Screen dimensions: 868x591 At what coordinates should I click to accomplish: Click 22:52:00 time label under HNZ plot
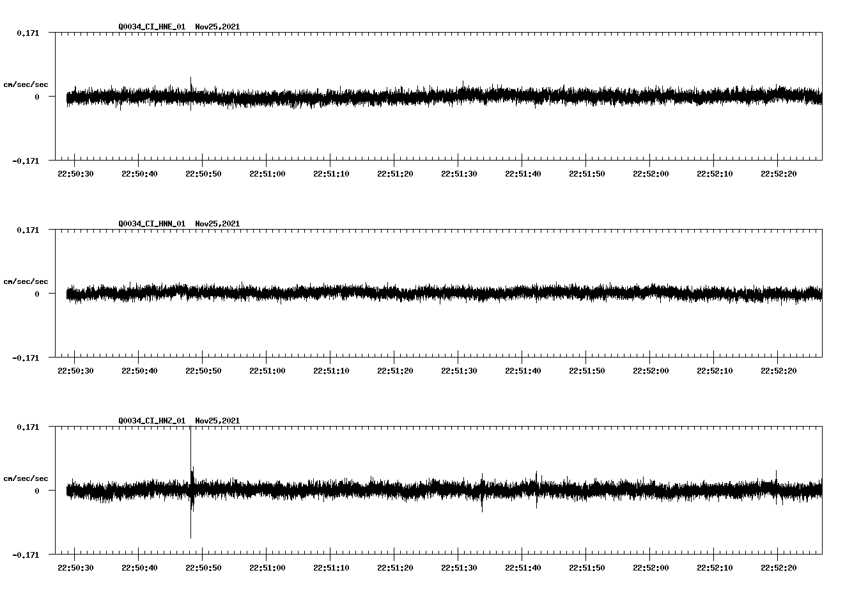click(651, 567)
